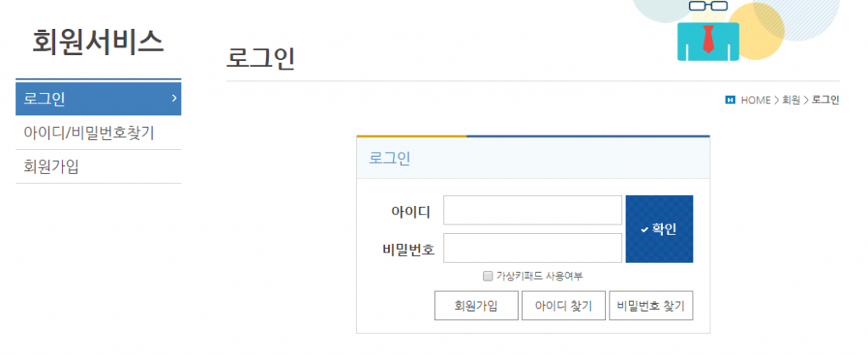Click the 아이디 찾기 button
Viewport: 868px width, 355px height.
(x=563, y=306)
